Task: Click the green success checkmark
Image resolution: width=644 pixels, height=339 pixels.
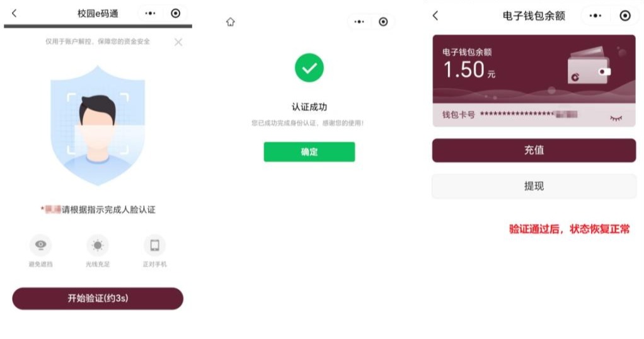Action: tap(309, 68)
